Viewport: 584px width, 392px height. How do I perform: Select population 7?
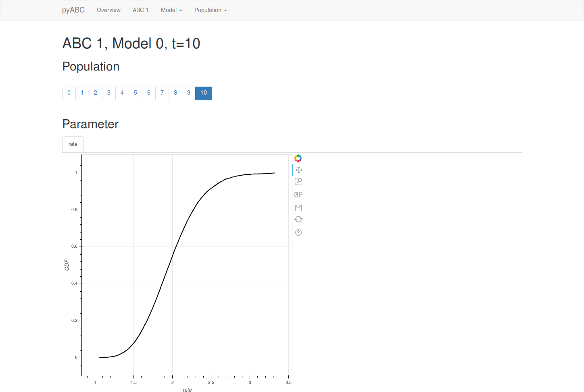click(x=162, y=93)
